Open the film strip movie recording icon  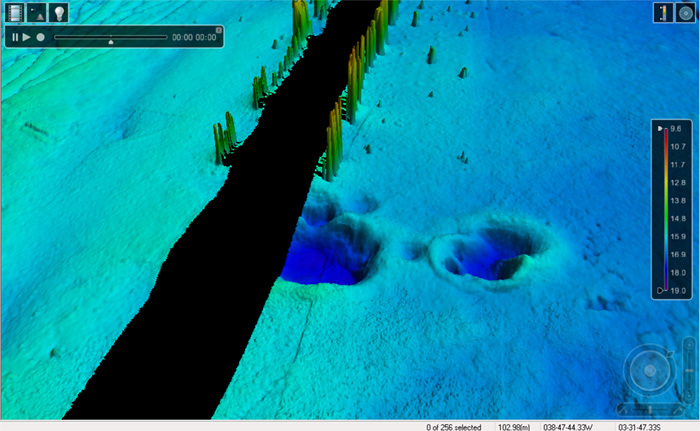[14, 13]
